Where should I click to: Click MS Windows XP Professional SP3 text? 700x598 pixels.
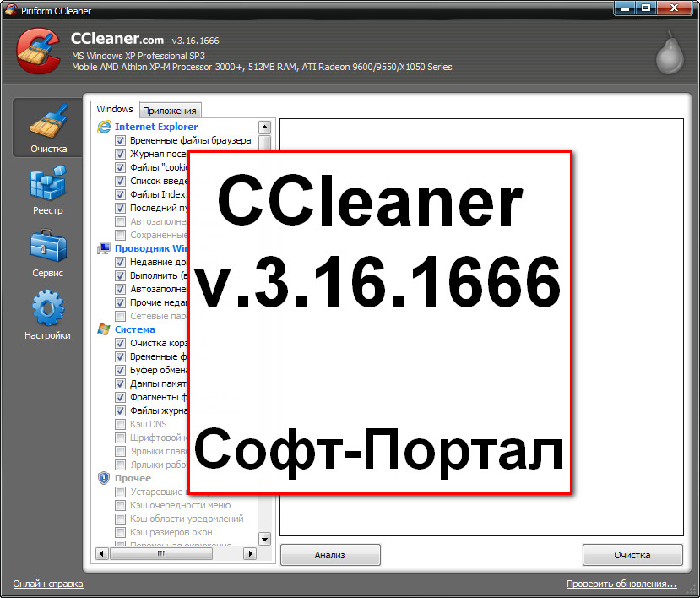(138, 56)
